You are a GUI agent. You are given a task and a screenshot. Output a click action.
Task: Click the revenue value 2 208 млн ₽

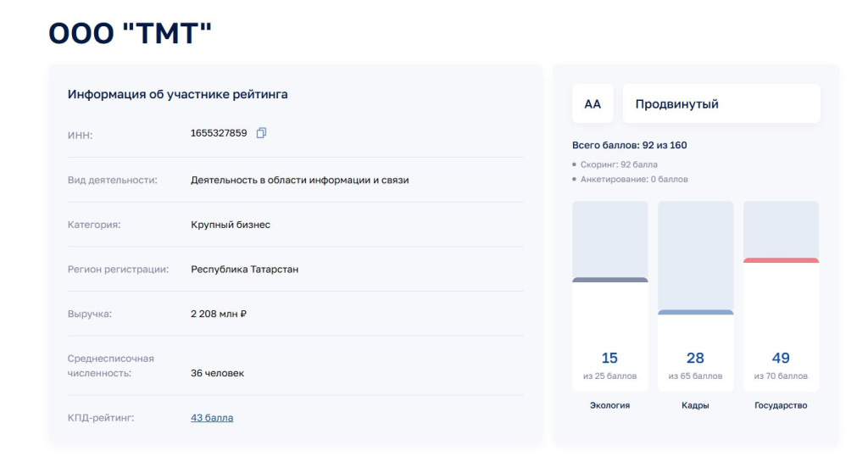(x=219, y=314)
